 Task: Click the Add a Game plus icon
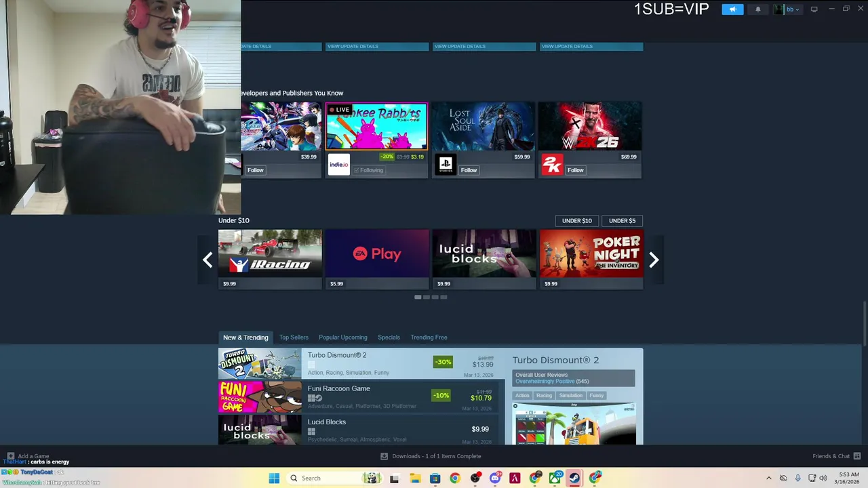[x=10, y=456]
